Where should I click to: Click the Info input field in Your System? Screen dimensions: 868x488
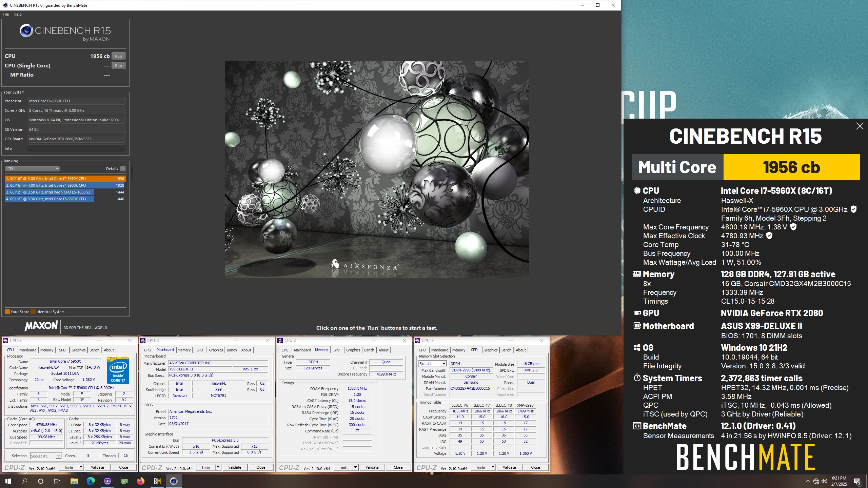coord(77,148)
